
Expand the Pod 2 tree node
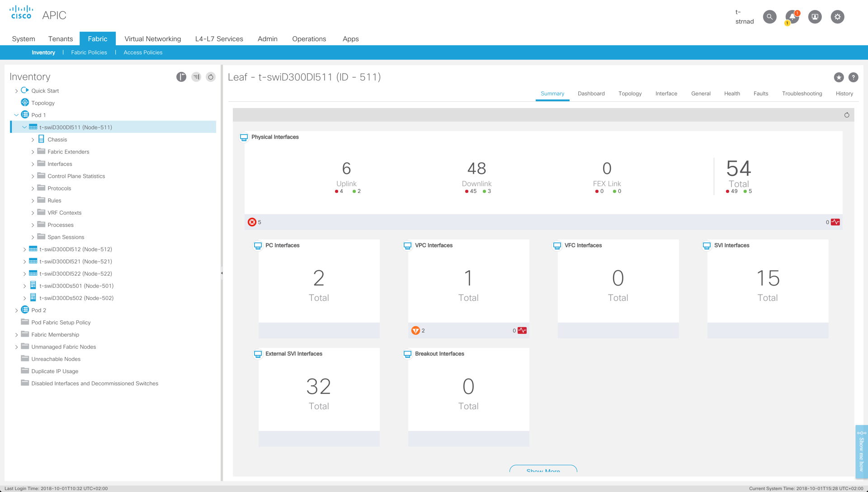17,310
